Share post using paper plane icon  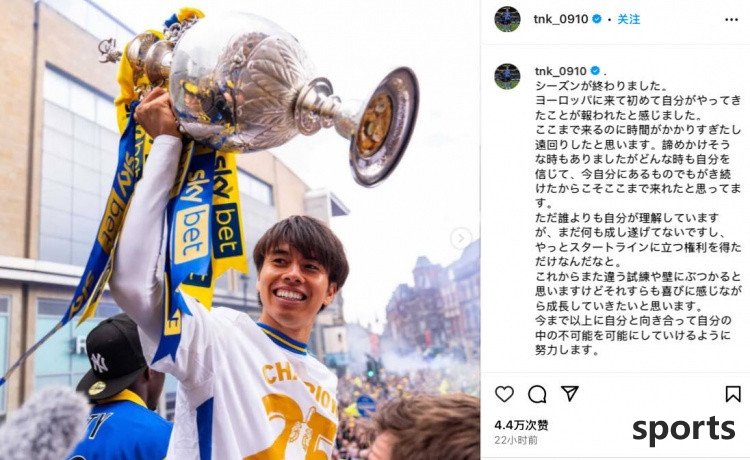[x=570, y=394]
